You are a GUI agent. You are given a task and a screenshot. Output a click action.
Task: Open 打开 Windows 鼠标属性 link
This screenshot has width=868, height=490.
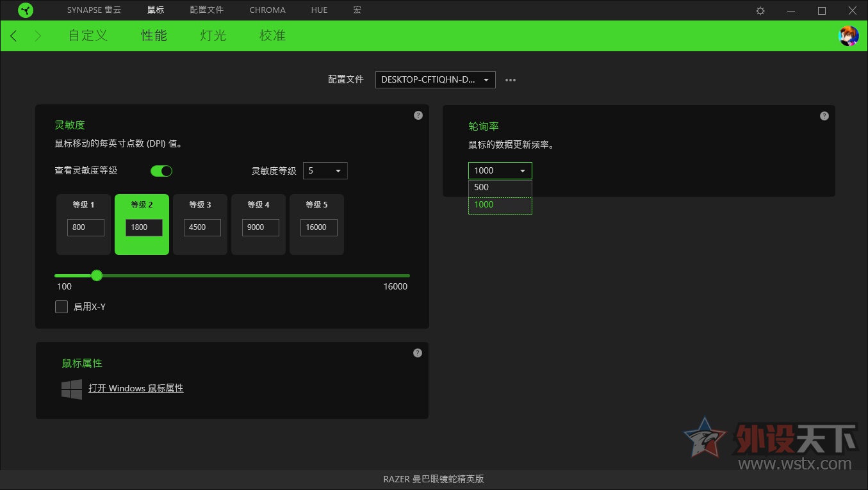[x=136, y=388]
